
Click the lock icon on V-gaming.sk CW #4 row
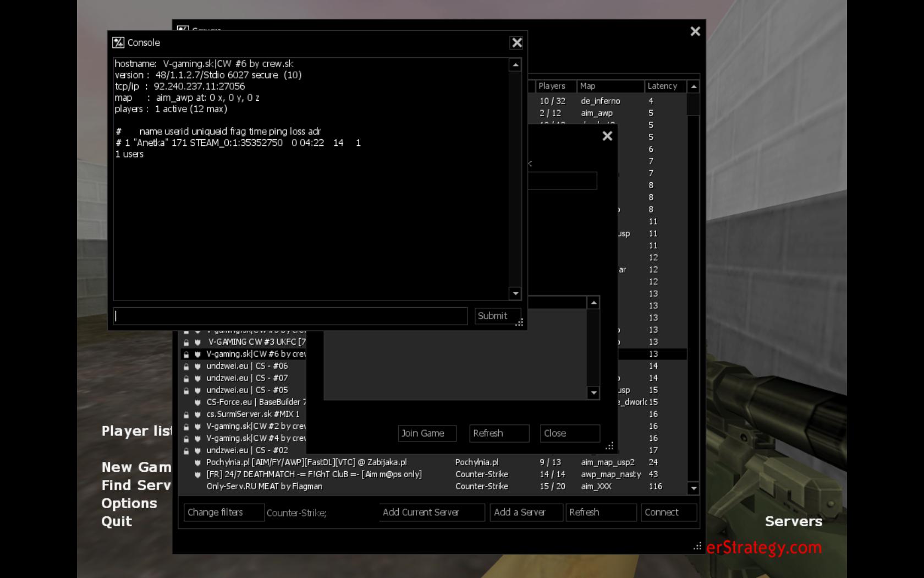[x=186, y=439]
